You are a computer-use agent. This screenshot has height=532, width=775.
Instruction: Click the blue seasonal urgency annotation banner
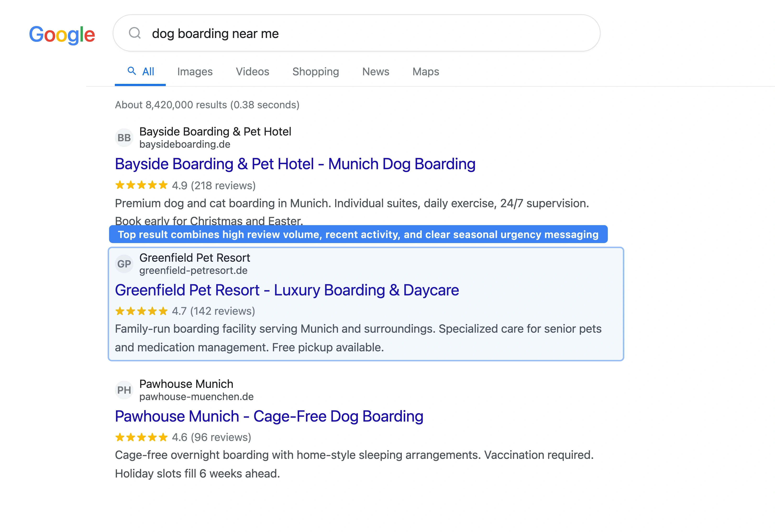(x=359, y=235)
